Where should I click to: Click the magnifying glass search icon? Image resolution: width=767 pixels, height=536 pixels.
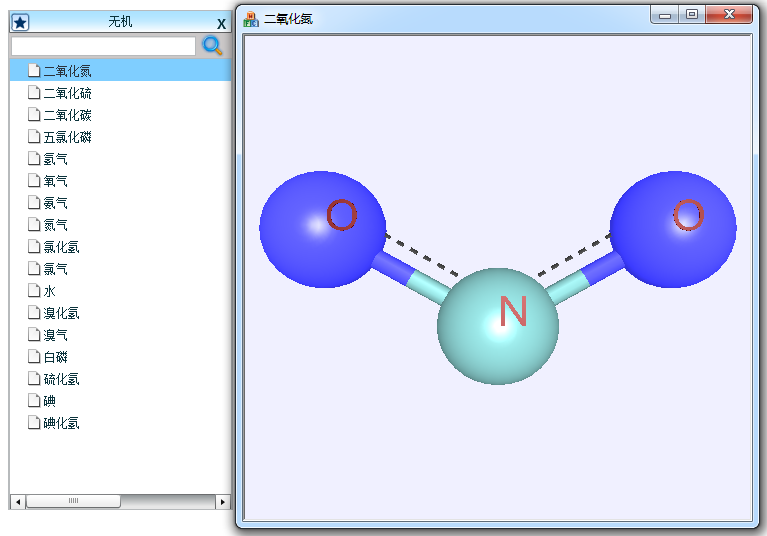[212, 46]
